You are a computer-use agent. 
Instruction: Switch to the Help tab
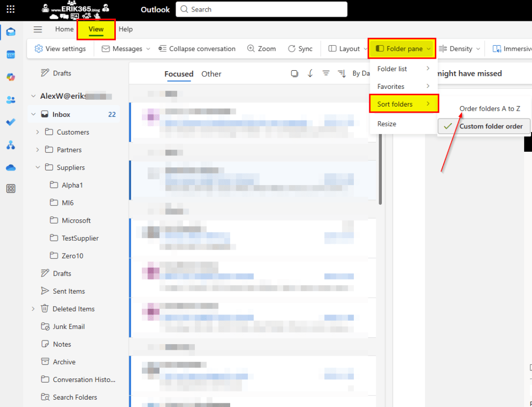pos(126,30)
